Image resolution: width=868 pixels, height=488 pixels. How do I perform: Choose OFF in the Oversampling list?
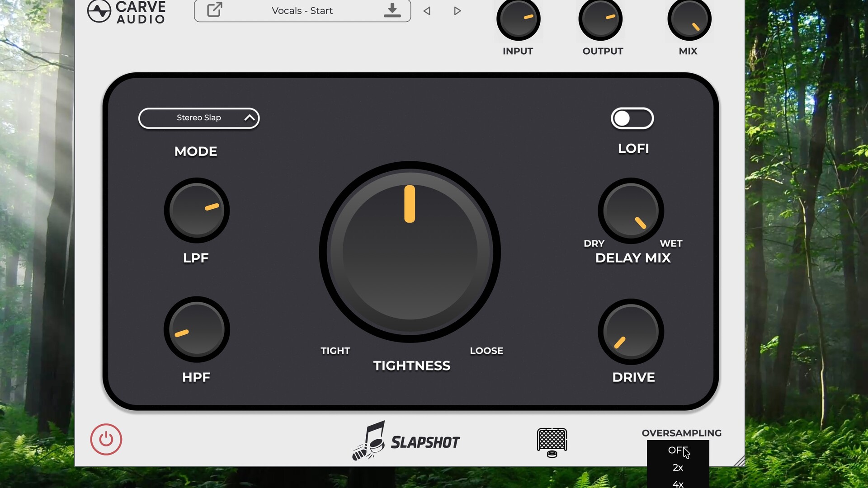(676, 450)
